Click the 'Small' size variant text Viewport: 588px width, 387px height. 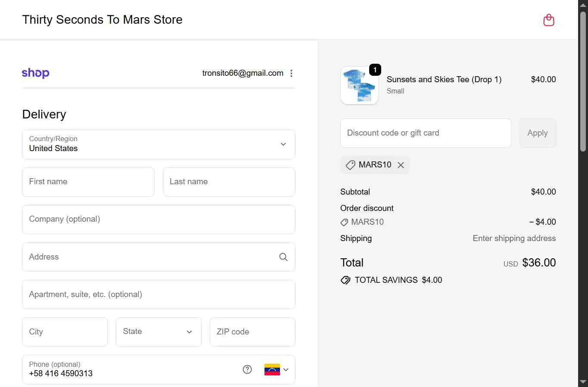pyautogui.click(x=395, y=91)
